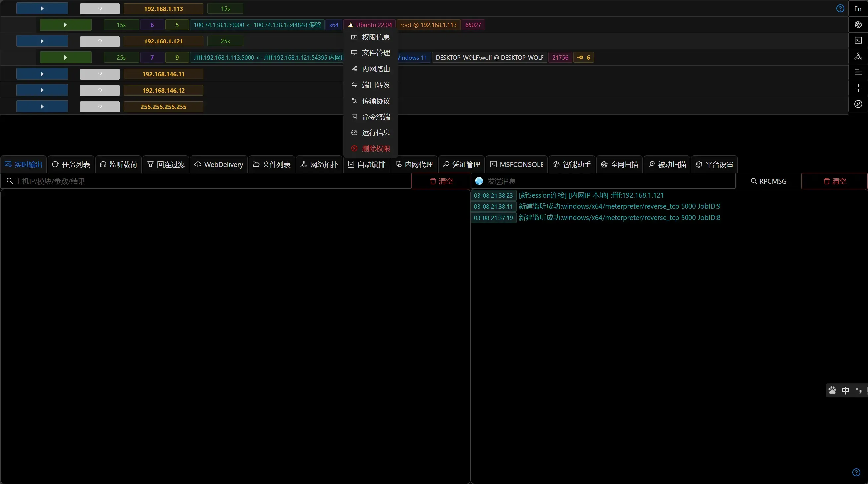Open the 网络拓扑 tab
The width and height of the screenshot is (868, 484).
pyautogui.click(x=319, y=164)
